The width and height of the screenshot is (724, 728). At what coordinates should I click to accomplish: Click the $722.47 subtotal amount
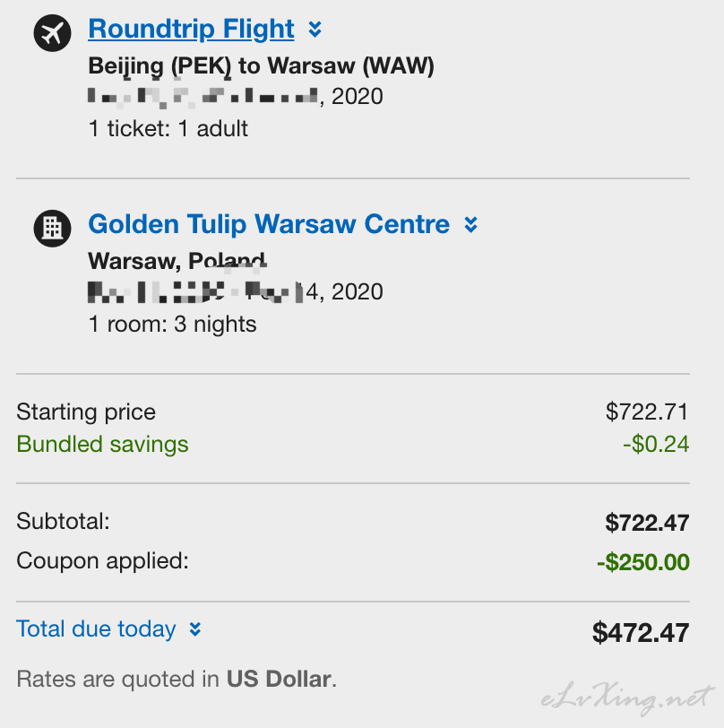(647, 523)
